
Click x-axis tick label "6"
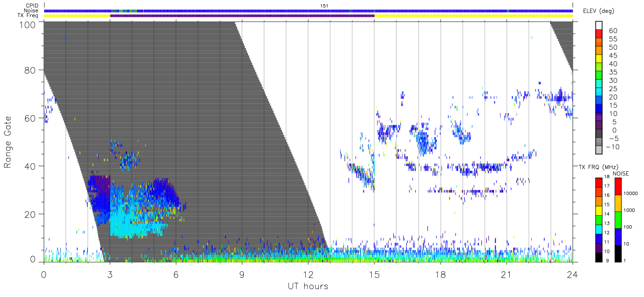click(x=176, y=274)
